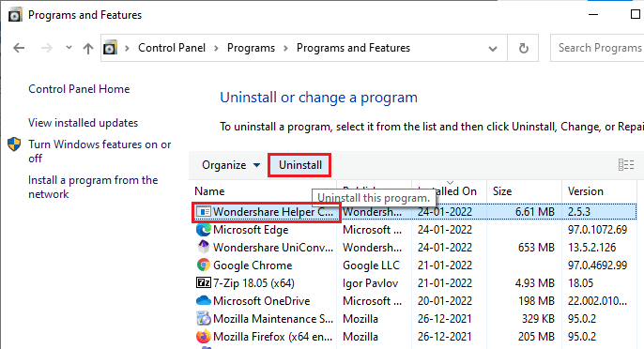Select Microsoft Edge in the program list

251,230
